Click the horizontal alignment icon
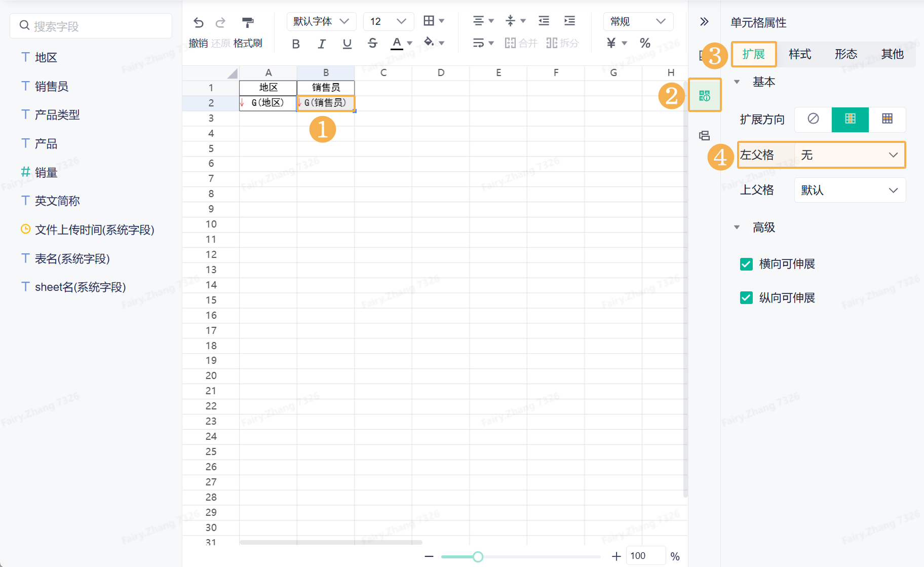This screenshot has height=567, width=924. click(x=478, y=21)
